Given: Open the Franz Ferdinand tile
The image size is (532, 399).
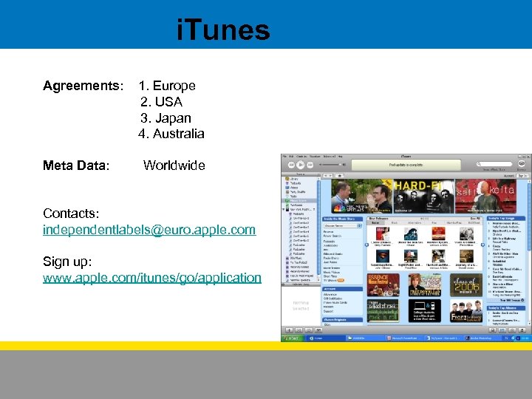Looking at the screenshot, I should coord(466,311).
